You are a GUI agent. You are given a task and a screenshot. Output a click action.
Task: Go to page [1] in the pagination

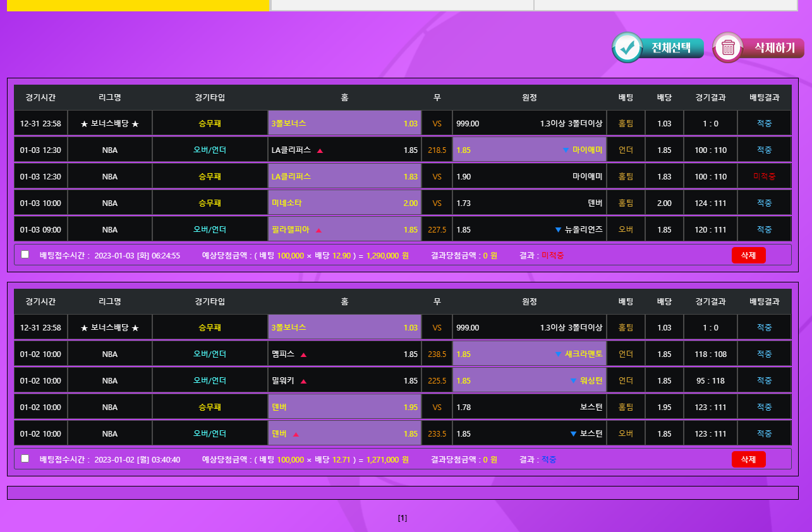point(403,518)
